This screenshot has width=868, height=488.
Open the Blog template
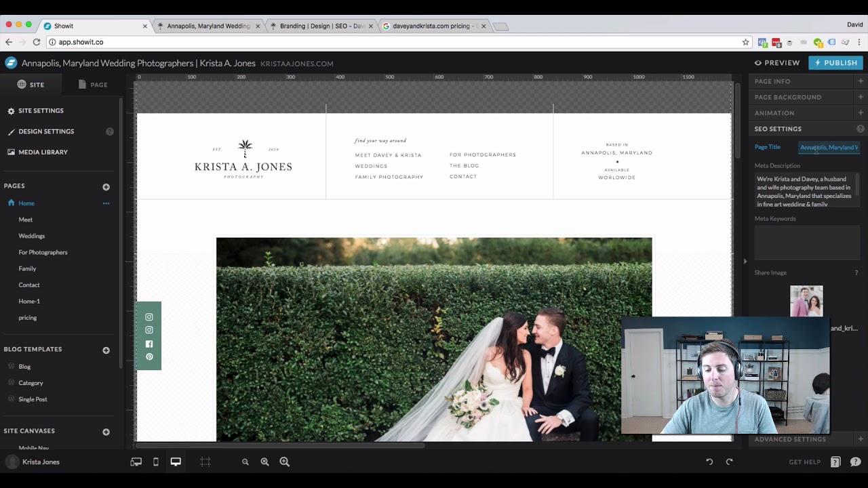point(24,367)
